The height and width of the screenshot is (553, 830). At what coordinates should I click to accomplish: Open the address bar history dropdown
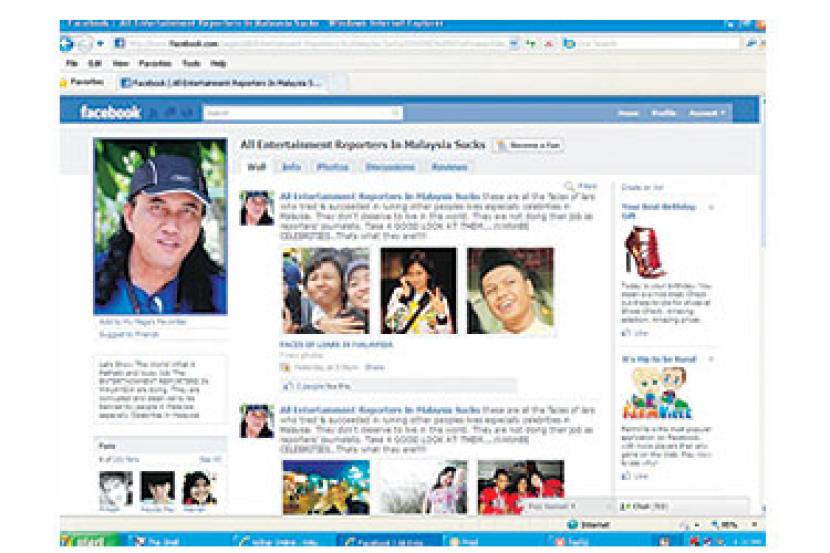point(514,44)
